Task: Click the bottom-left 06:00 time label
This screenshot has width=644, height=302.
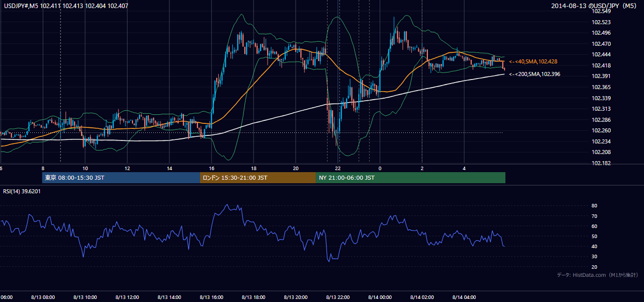Action: point(6,297)
